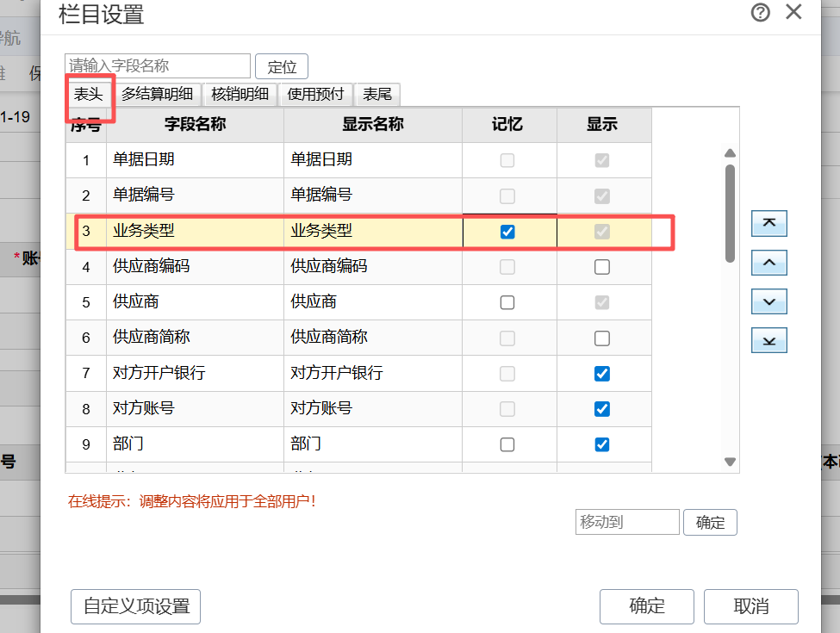Toggle 记忆 checkbox for 部门 row
Viewport: 840px width, 633px height.
pyautogui.click(x=507, y=444)
